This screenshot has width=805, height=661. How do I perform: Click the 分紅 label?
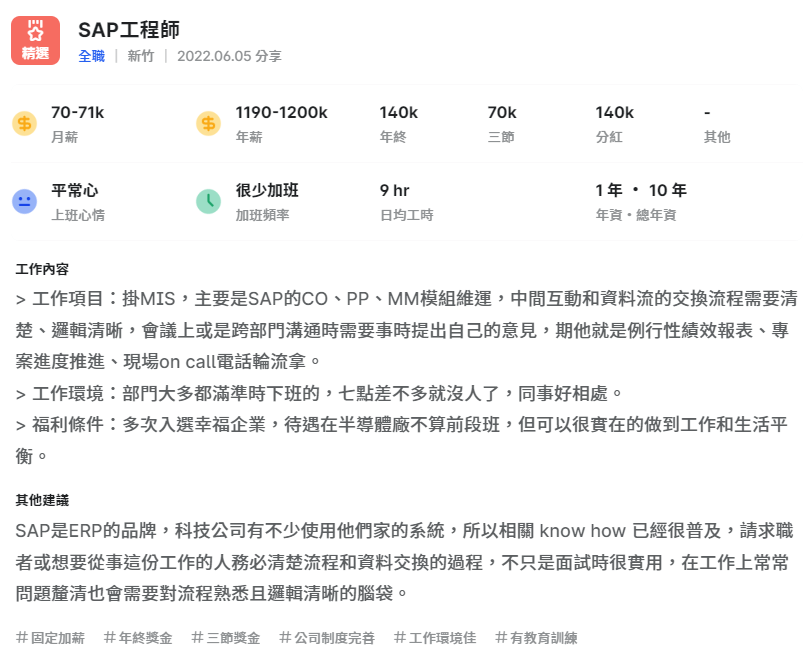609,137
